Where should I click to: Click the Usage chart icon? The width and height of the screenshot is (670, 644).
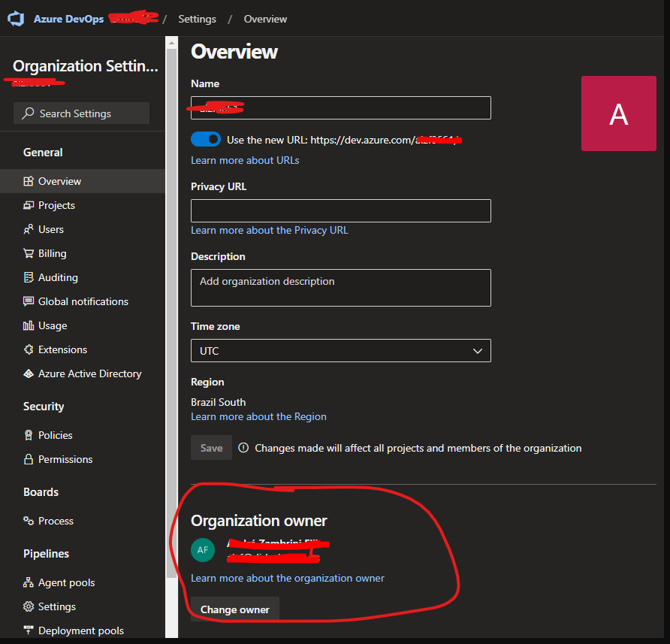[x=29, y=325]
